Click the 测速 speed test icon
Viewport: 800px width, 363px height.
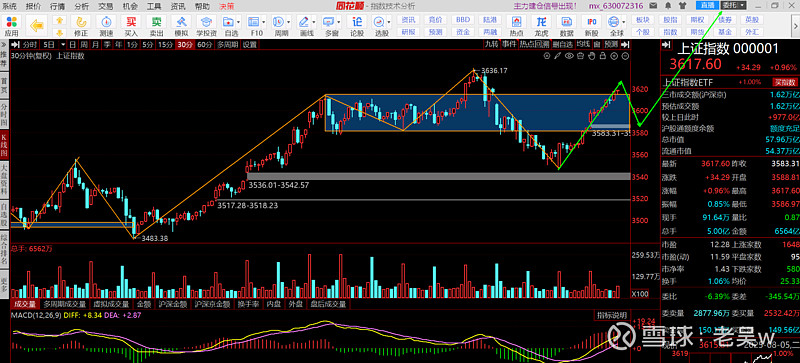[106, 25]
